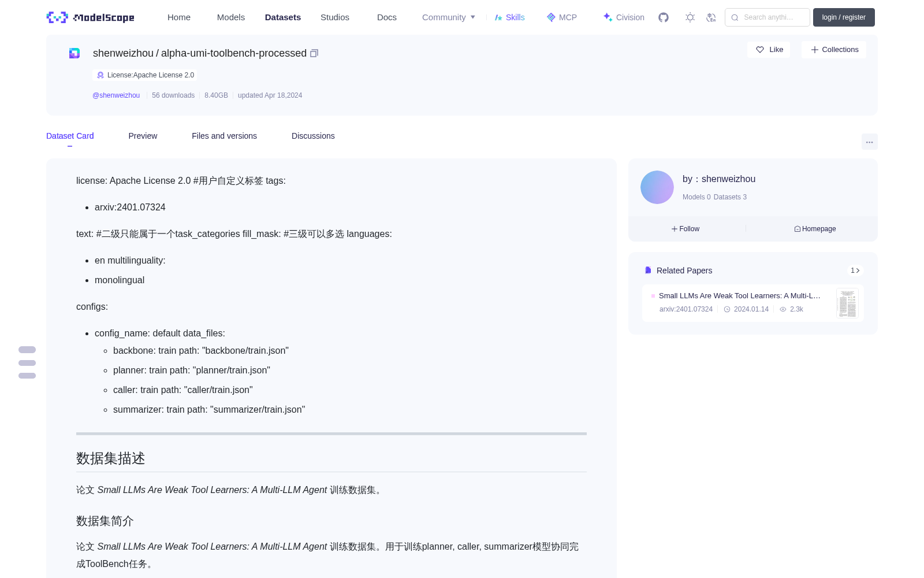Click the search magnifier icon

[x=735, y=17]
